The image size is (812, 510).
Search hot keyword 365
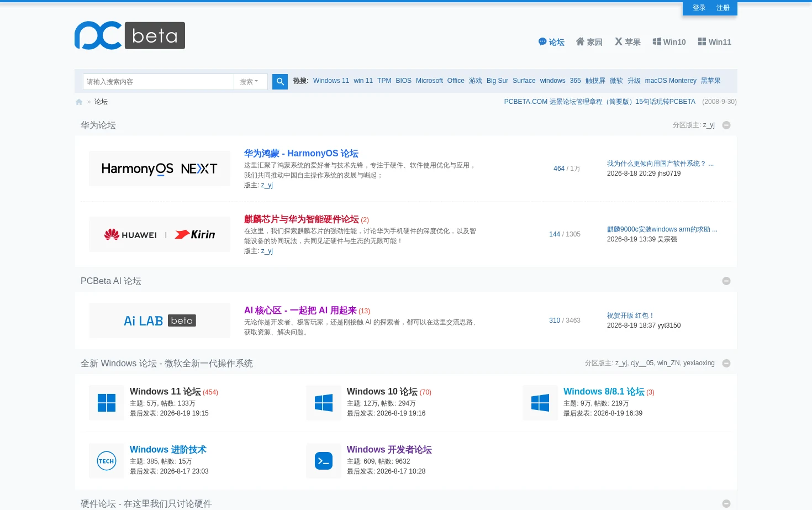(x=575, y=81)
